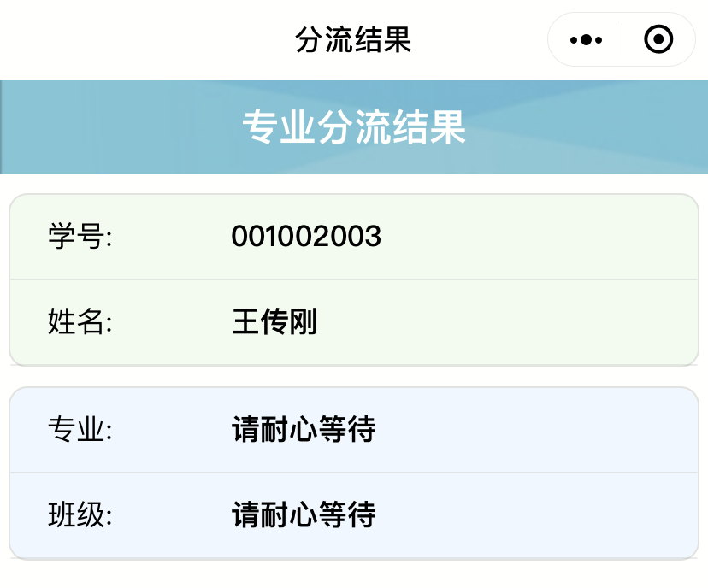Click the student ID 001002003
Screen dimensions: 708x588
pos(305,237)
